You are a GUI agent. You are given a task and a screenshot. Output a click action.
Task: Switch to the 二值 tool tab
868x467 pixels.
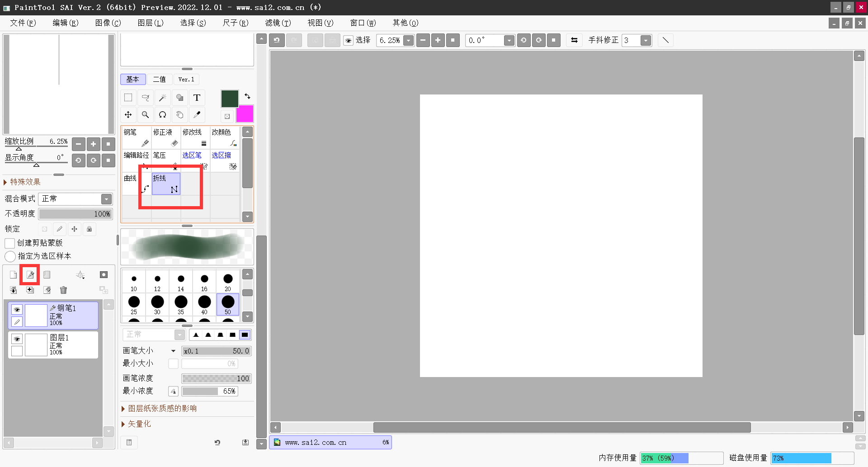160,79
